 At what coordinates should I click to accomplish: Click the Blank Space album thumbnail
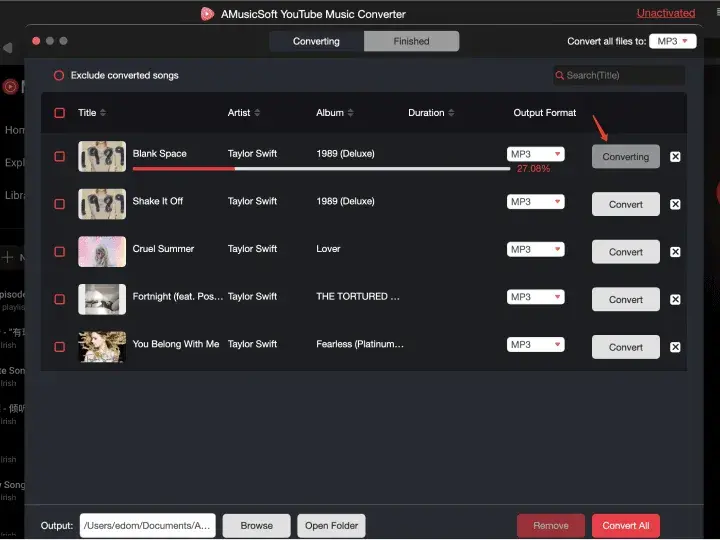point(102,157)
